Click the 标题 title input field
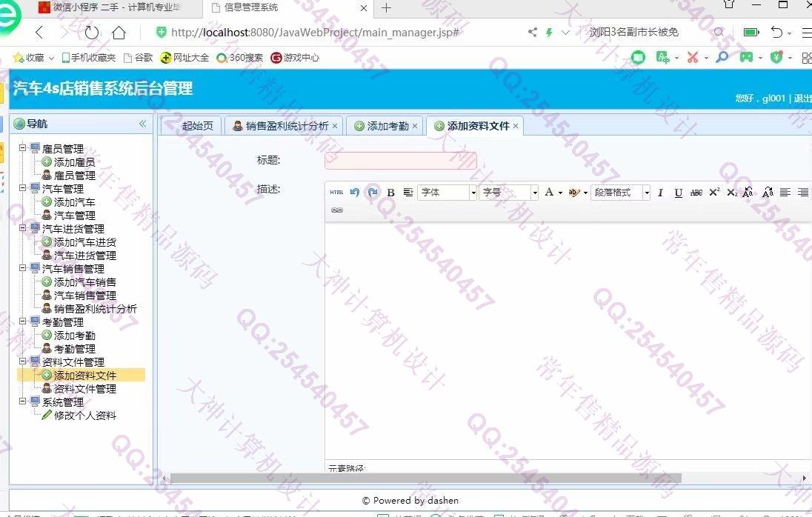 point(401,161)
